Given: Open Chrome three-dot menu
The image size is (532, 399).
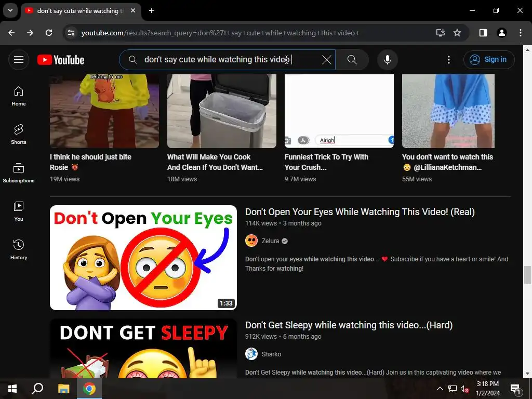Looking at the screenshot, I should click(x=520, y=33).
